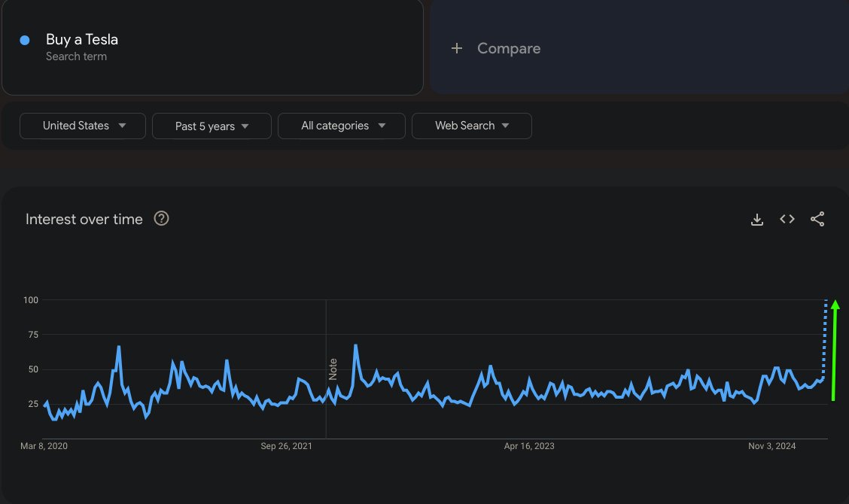The width and height of the screenshot is (849, 504).
Task: Open the United States region dropdown
Action: point(83,126)
